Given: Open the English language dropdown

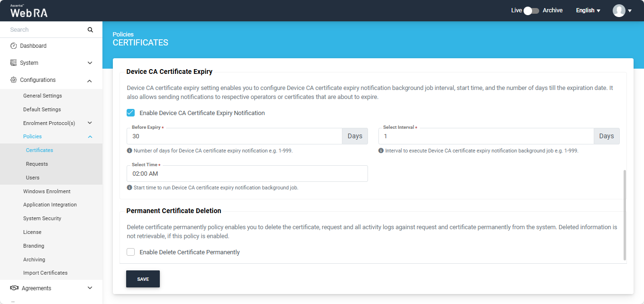Looking at the screenshot, I should [588, 10].
